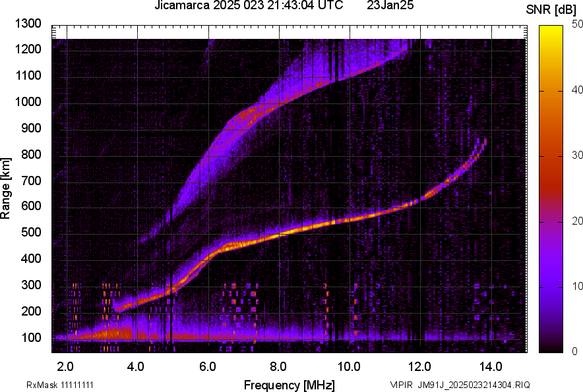Click colorbar tick label '50'
583x392 pixels.
577,24
